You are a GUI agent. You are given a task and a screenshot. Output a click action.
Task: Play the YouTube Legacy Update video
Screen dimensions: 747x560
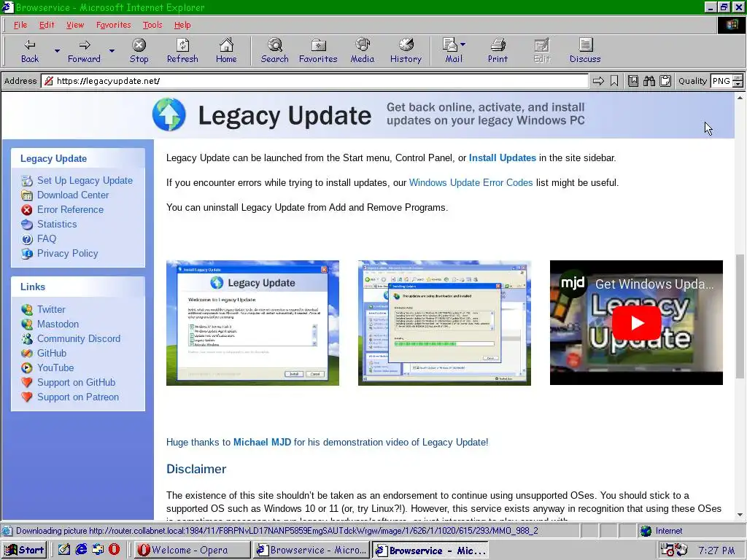[636, 323]
